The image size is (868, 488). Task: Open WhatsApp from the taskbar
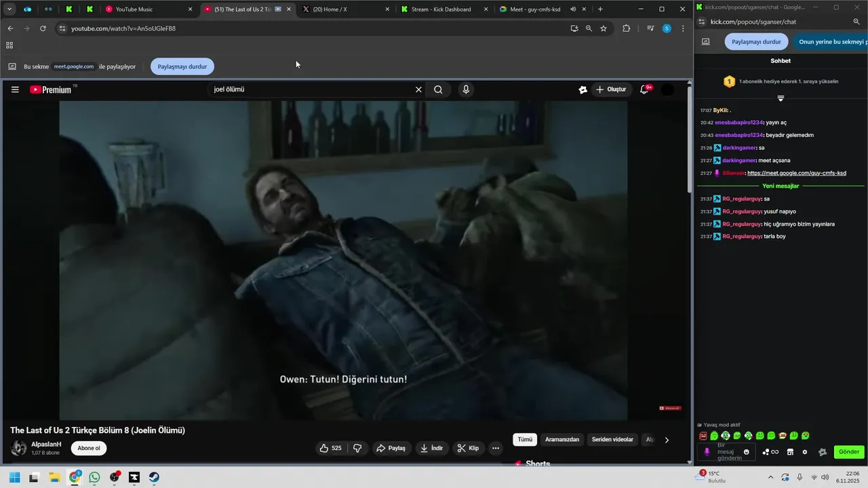click(x=94, y=477)
